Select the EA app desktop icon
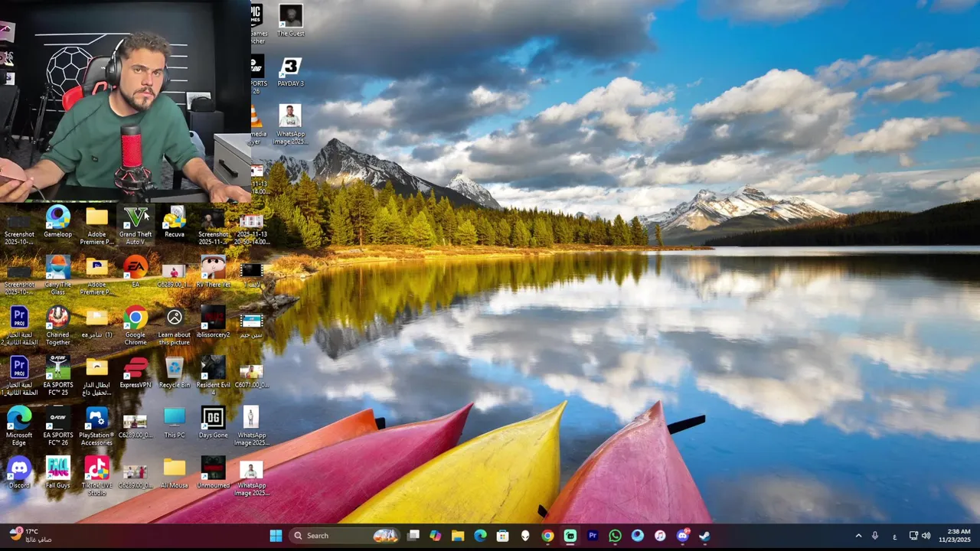This screenshot has width=980, height=551. coord(136,272)
